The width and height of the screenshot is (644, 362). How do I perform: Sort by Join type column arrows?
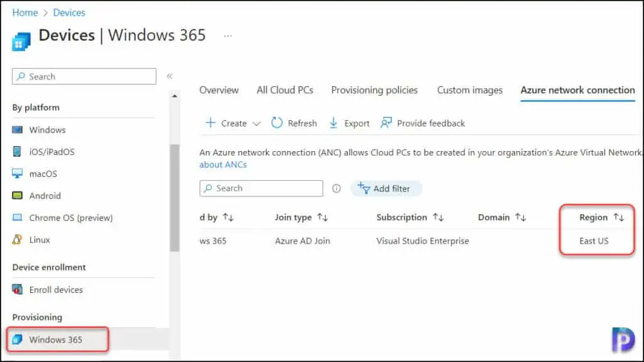point(323,217)
